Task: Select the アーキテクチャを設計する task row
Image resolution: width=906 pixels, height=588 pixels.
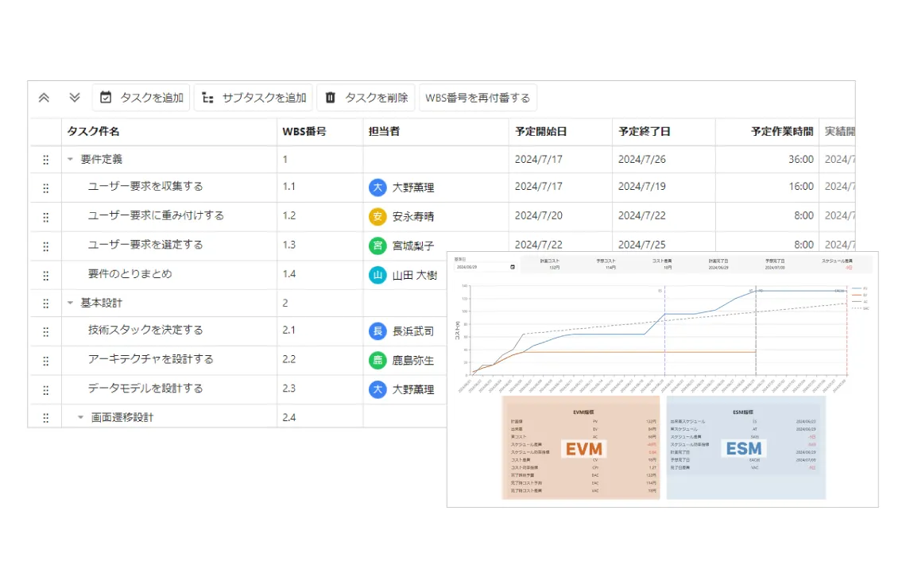Action: click(x=238, y=360)
